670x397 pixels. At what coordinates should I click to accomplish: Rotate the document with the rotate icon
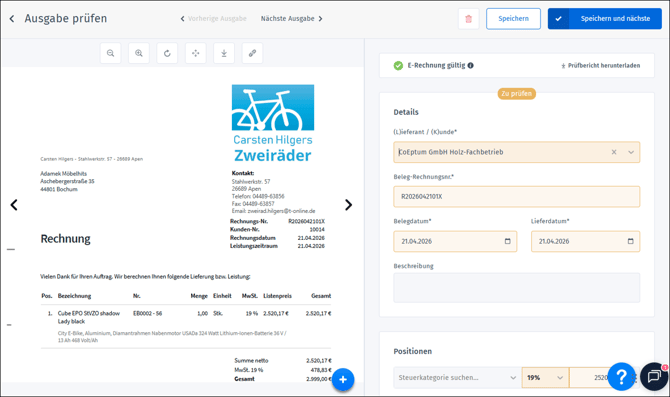(167, 53)
